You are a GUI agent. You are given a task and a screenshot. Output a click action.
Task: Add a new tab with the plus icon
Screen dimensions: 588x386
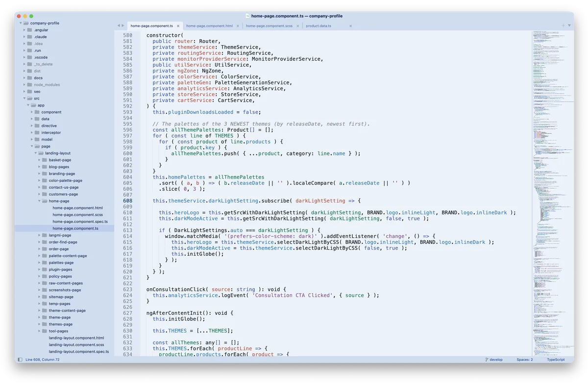coord(563,26)
